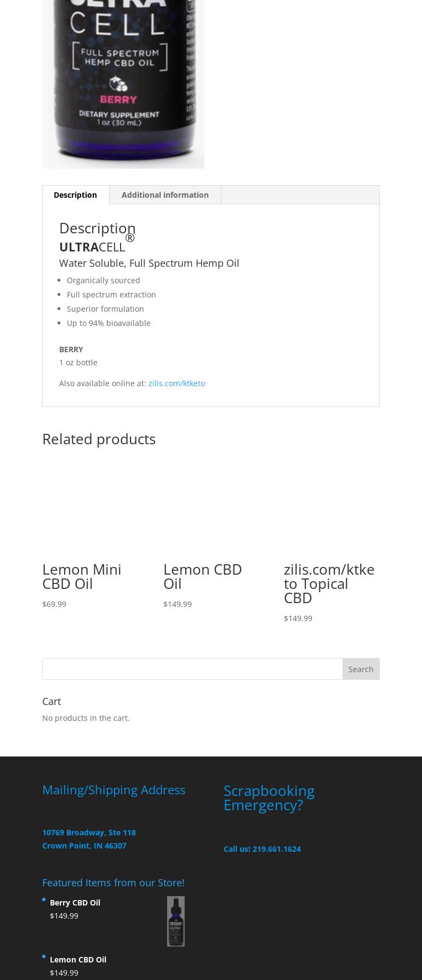Viewport: 422px width, 980px height.
Task: Click the Ultra Cell Berry bottle product image
Action: coord(123,82)
